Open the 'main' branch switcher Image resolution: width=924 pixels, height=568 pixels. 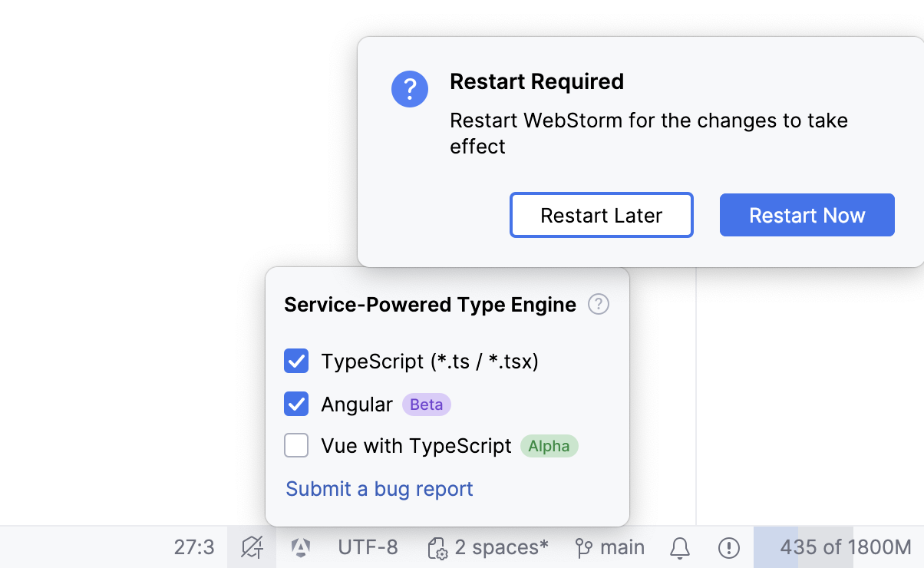(x=623, y=547)
